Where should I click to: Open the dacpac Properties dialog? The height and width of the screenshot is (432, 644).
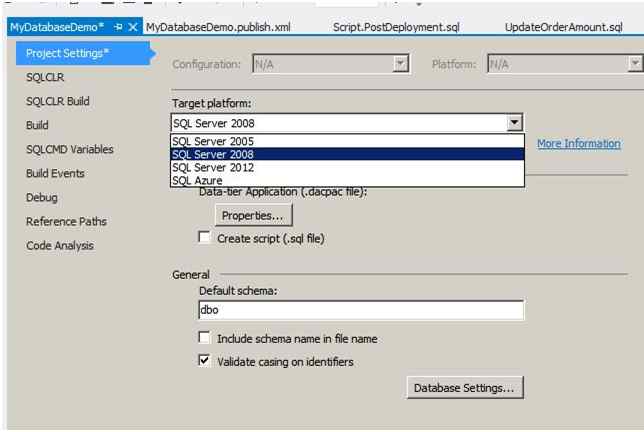[254, 215]
